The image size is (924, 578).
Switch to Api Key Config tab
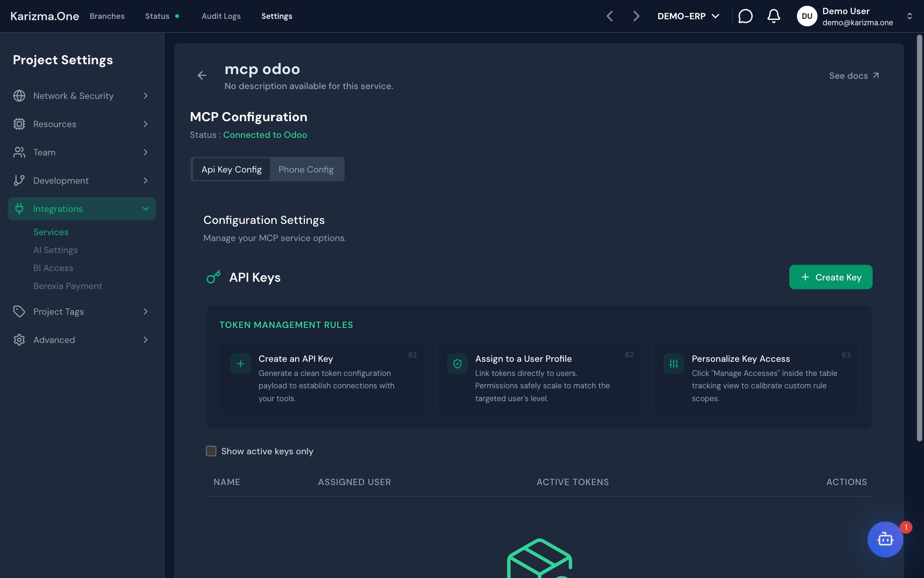(231, 170)
